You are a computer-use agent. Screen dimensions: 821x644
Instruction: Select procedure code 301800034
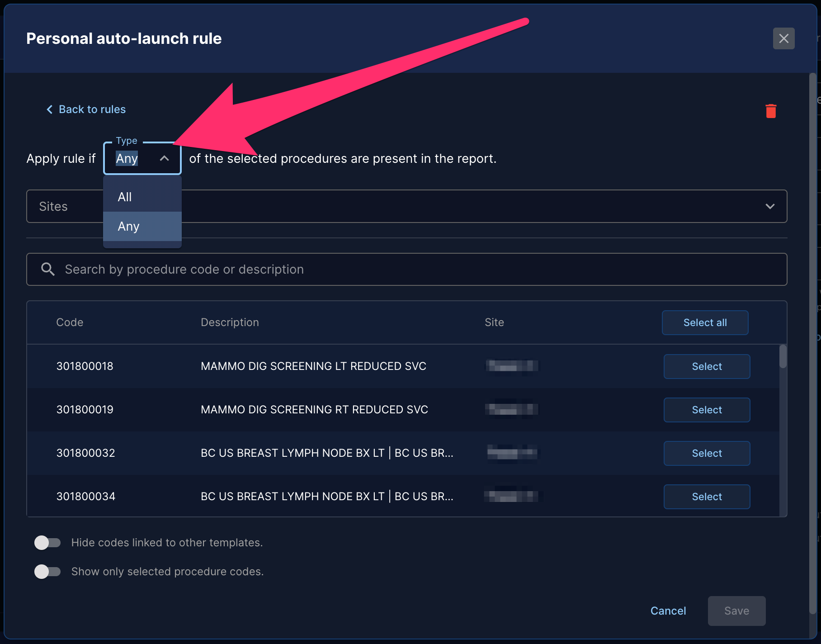[x=707, y=497]
